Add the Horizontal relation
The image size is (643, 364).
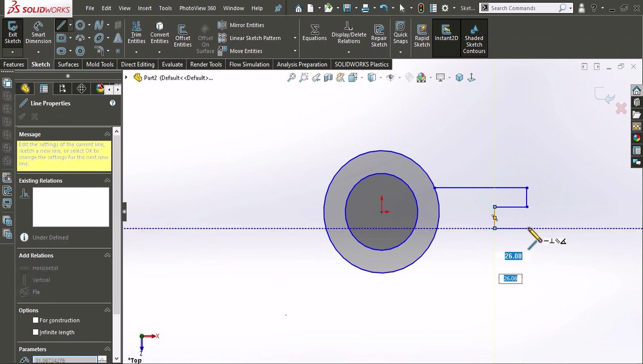(39, 268)
